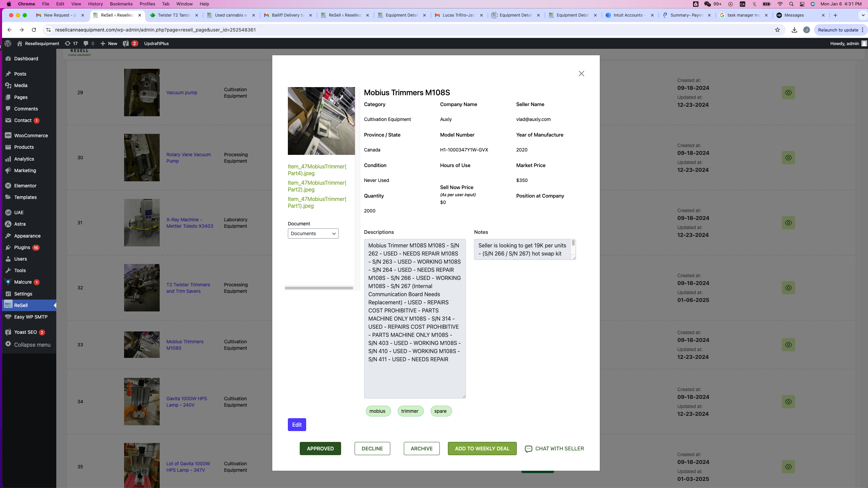Open Products sidebar item

click(24, 147)
